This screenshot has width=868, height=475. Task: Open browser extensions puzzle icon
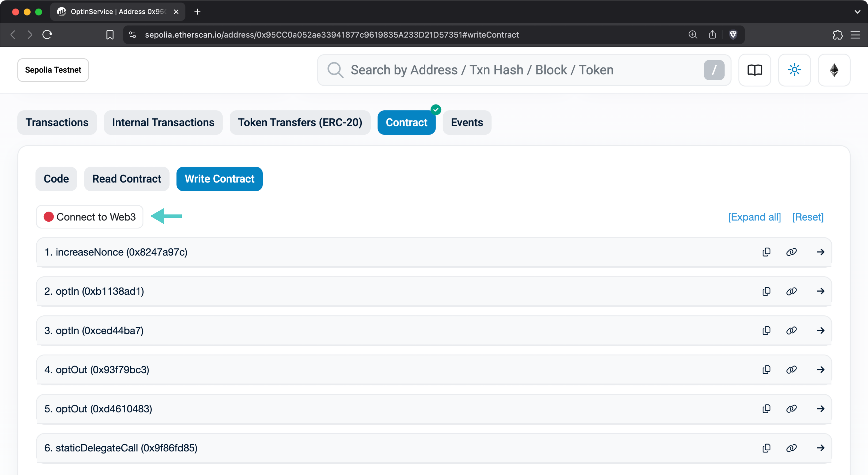pyautogui.click(x=837, y=35)
